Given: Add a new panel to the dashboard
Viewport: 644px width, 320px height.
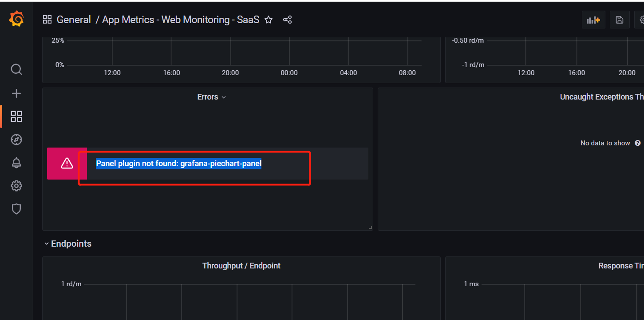Looking at the screenshot, I should point(593,19).
